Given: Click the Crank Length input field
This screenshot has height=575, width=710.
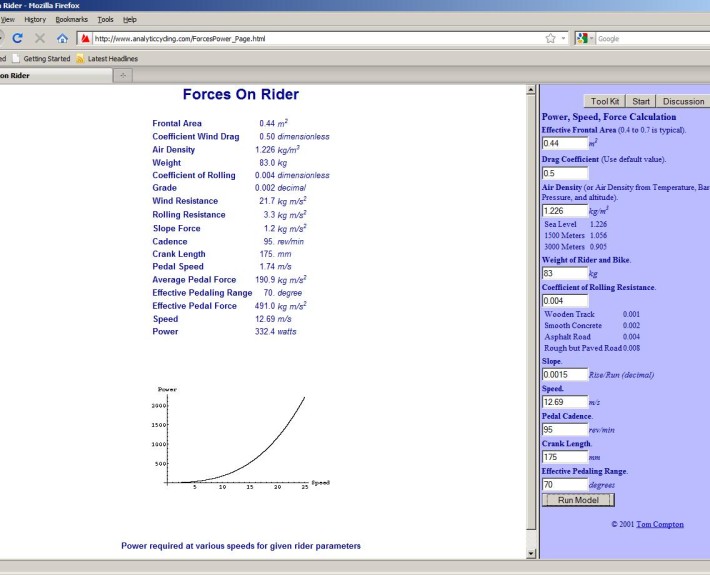Looking at the screenshot, I should tap(565, 457).
